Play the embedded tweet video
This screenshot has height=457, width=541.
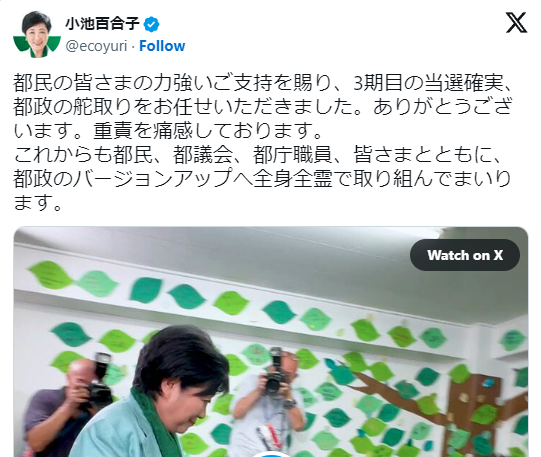[x=271, y=341]
